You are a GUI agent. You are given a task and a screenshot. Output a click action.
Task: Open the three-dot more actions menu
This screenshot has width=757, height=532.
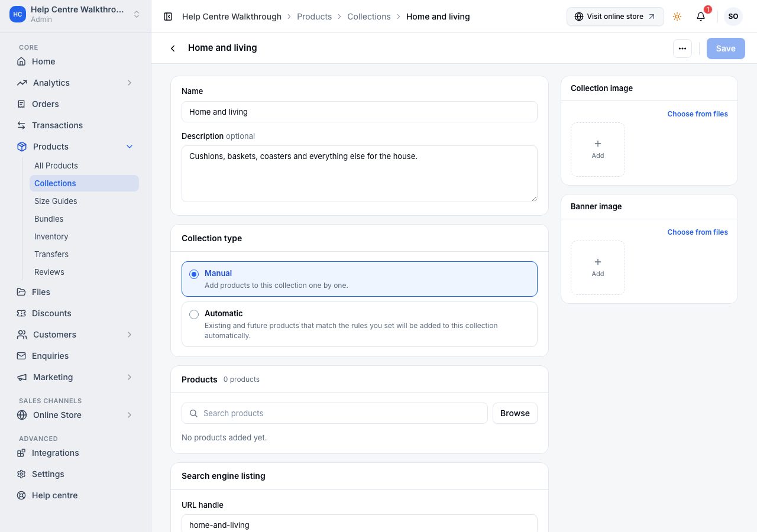coord(682,48)
